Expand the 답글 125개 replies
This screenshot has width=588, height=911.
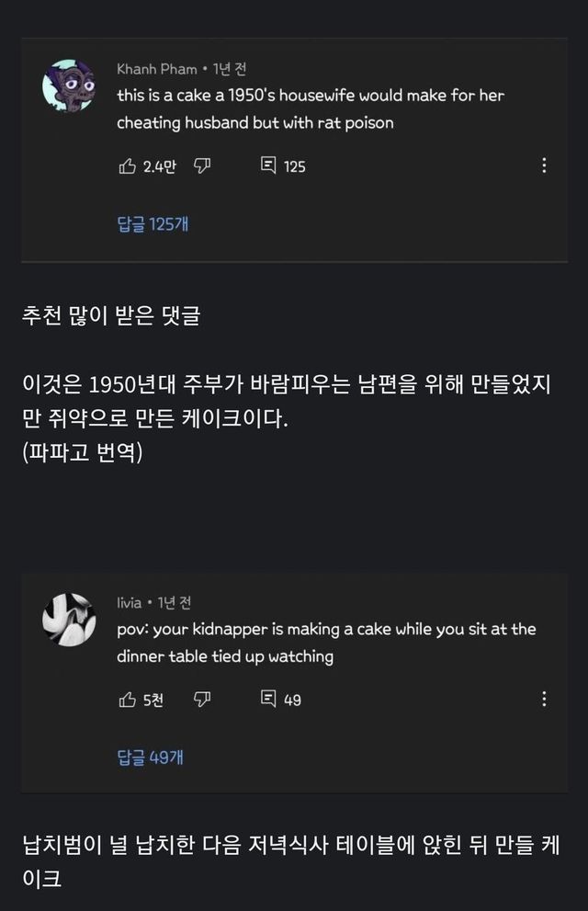(x=153, y=223)
